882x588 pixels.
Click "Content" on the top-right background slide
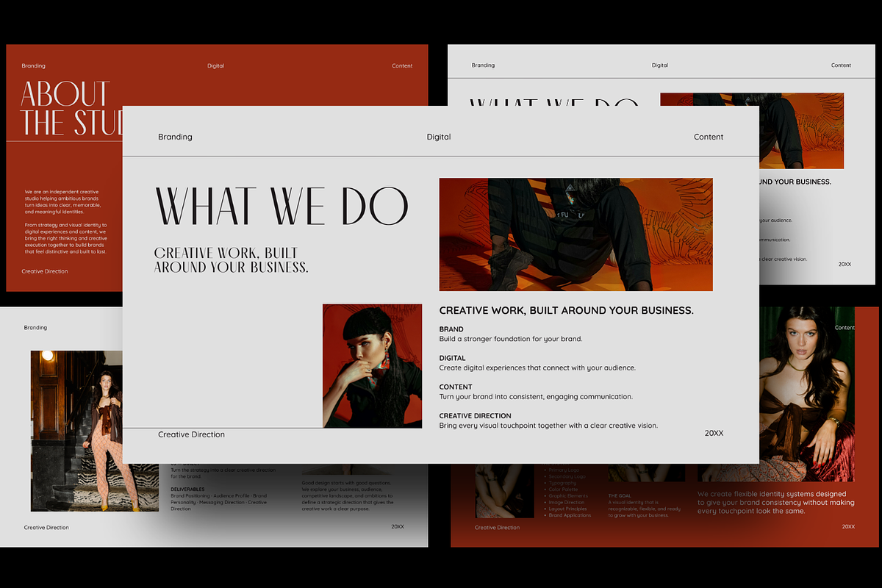(841, 65)
